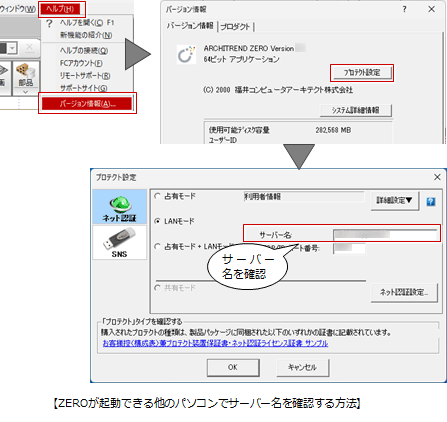Click the question mark icon beside ヘルプを開く

tap(49, 23)
